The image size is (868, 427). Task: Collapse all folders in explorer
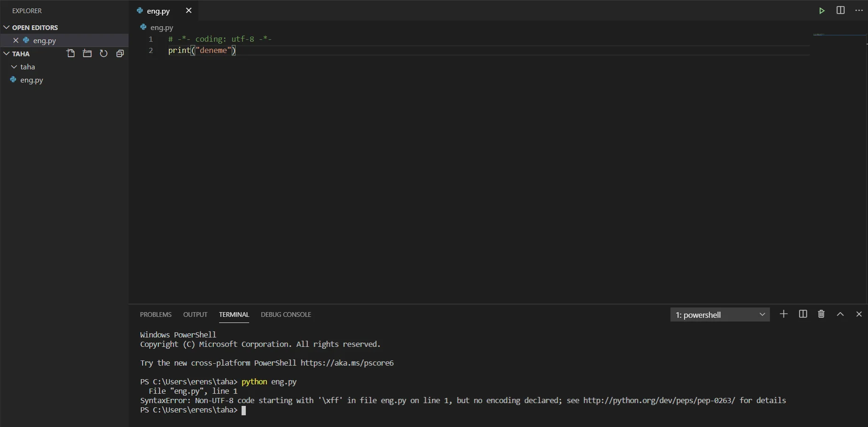(120, 53)
